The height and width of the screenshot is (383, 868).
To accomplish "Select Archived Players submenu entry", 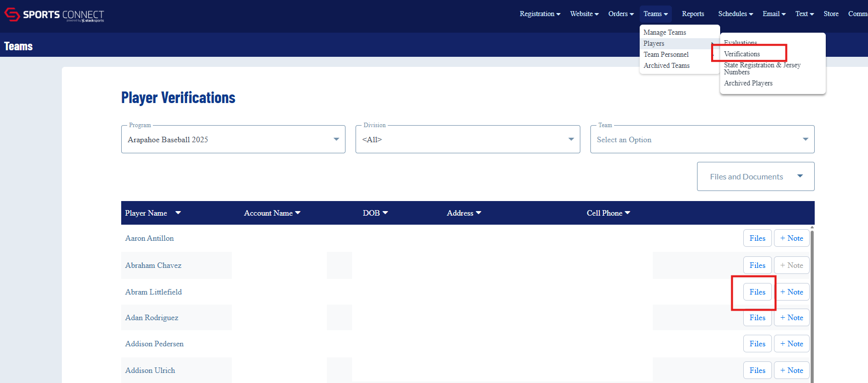I will pyautogui.click(x=748, y=83).
